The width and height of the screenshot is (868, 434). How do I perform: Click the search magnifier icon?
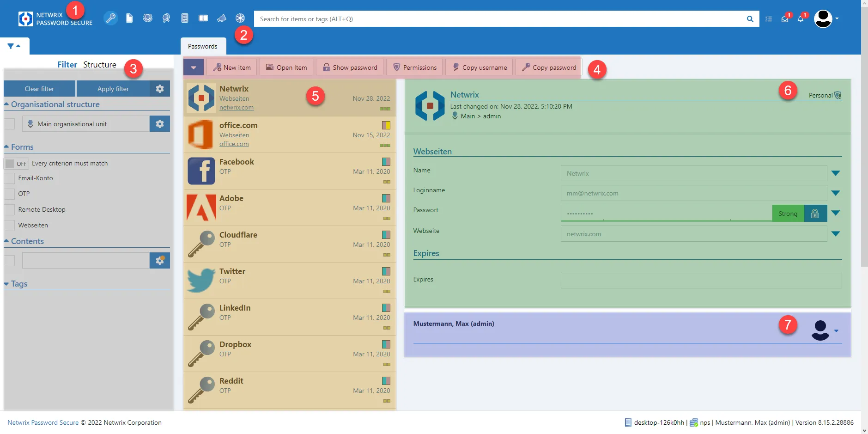coord(750,19)
